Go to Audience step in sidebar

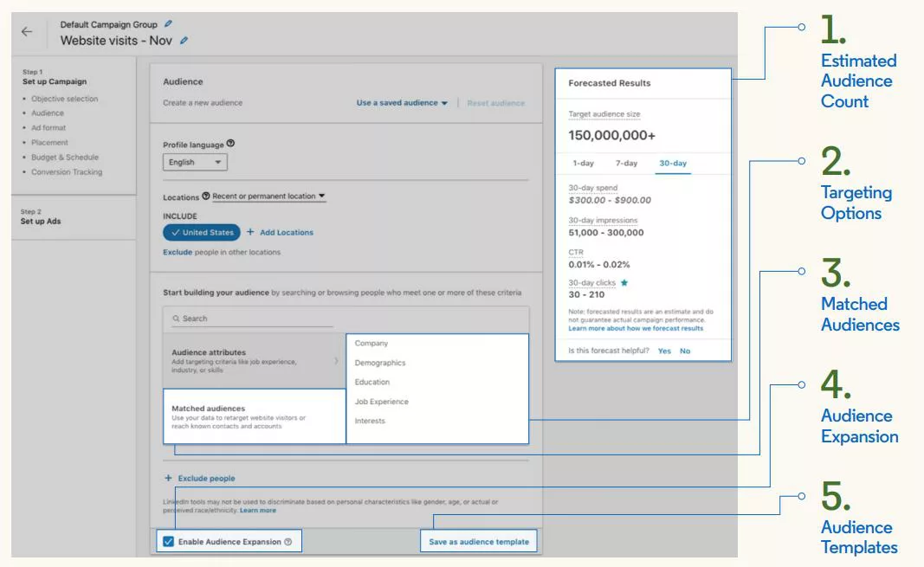point(47,113)
